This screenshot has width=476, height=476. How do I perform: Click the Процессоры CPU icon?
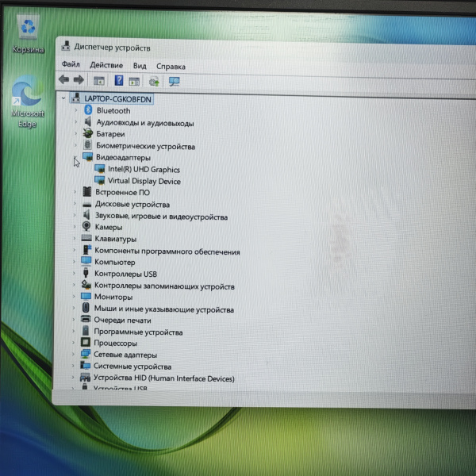tap(86, 342)
